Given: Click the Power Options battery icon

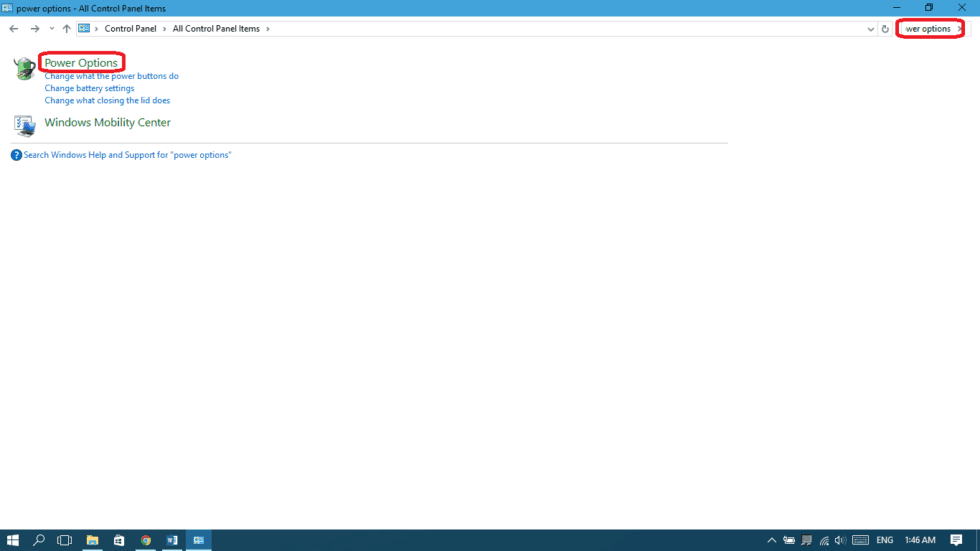Looking at the screenshot, I should click(24, 68).
